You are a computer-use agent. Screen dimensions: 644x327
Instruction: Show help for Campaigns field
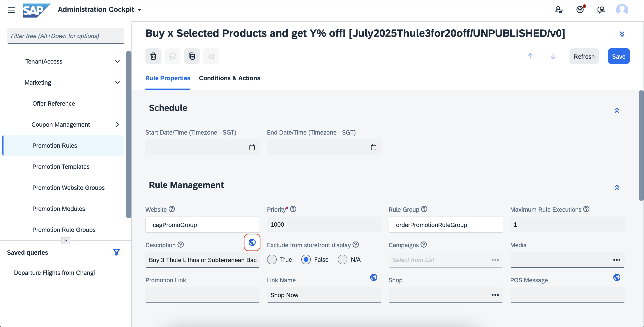click(x=423, y=245)
